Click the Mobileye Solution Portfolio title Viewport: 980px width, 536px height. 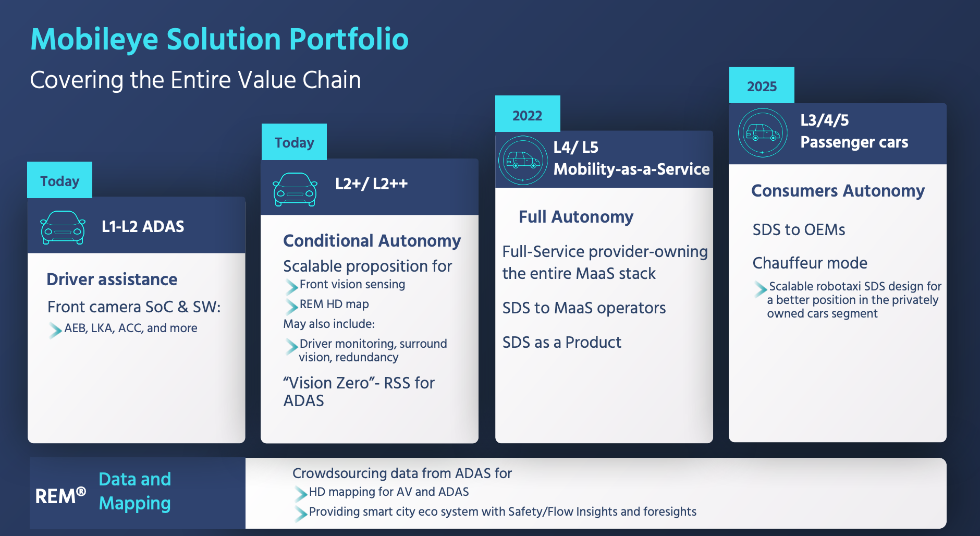(x=219, y=40)
